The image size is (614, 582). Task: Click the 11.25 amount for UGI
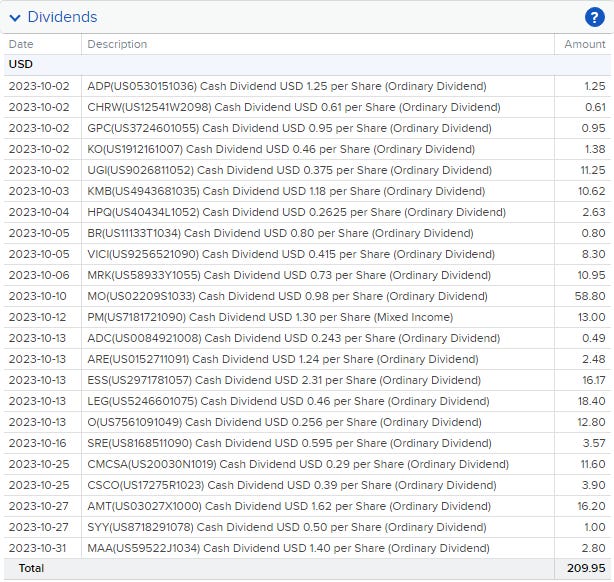(x=593, y=170)
